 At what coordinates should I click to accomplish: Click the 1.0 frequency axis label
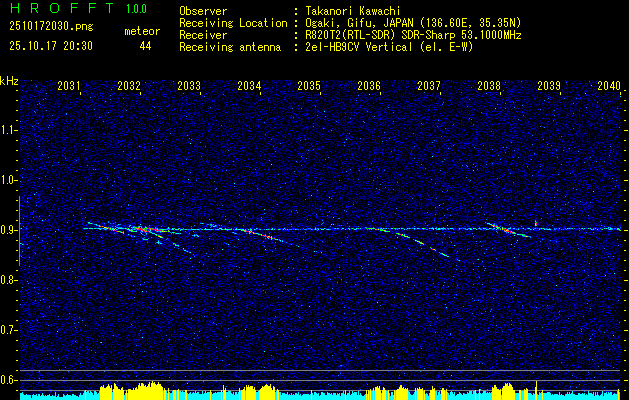coord(7,180)
